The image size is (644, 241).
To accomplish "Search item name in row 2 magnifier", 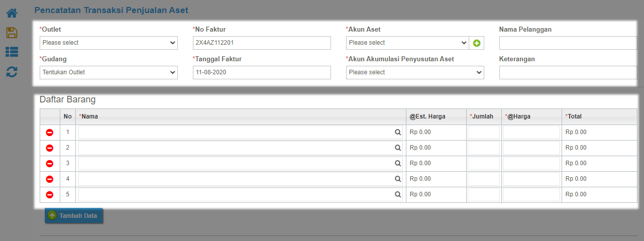I will (398, 148).
